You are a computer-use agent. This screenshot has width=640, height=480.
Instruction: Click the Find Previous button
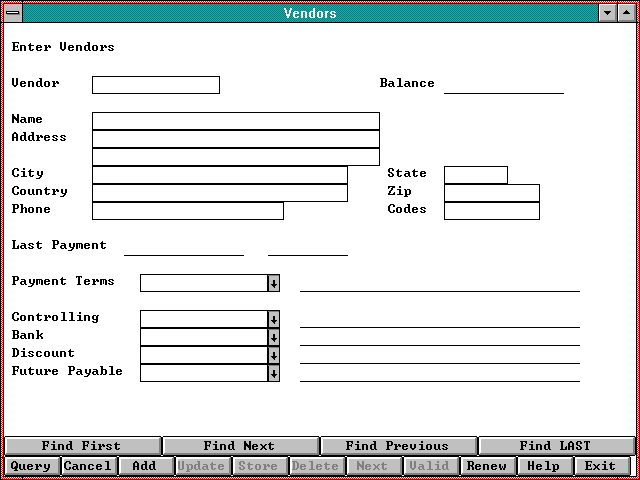(397, 446)
